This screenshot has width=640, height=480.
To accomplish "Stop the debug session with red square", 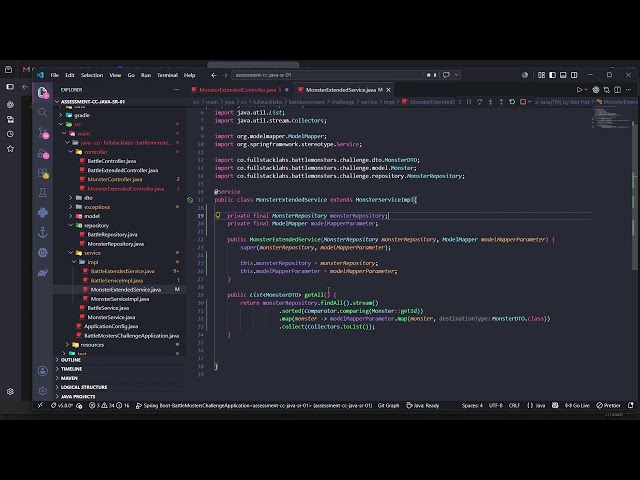I will click(522, 102).
